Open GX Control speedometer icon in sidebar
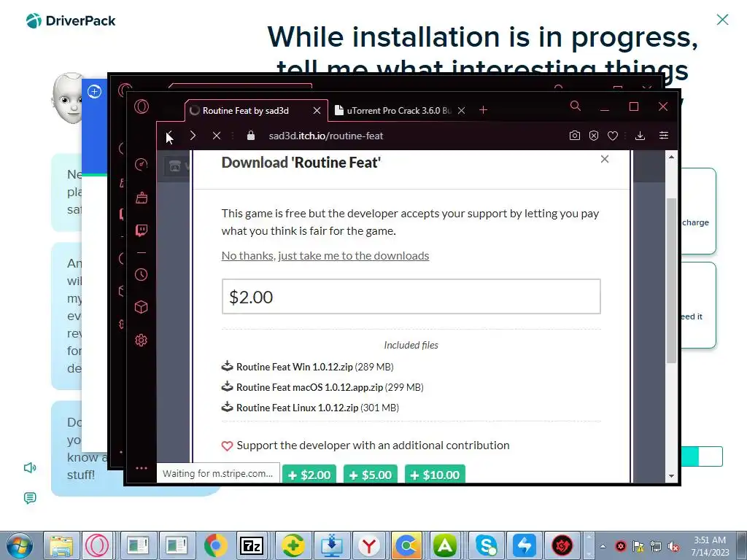The width and height of the screenshot is (747, 560). coord(141,164)
